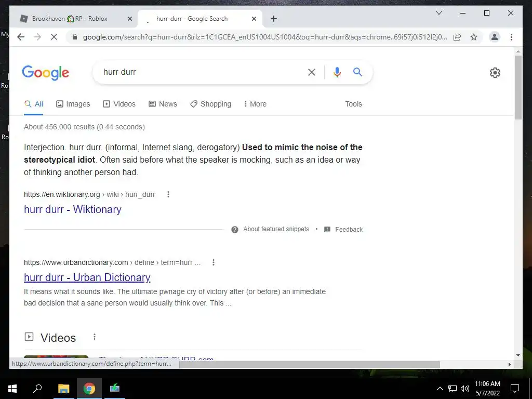
Task: Stop loading the page
Action: (x=54, y=37)
